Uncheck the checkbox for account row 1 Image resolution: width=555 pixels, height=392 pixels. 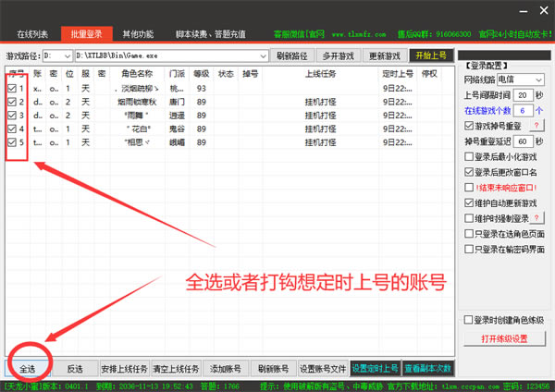click(x=11, y=88)
